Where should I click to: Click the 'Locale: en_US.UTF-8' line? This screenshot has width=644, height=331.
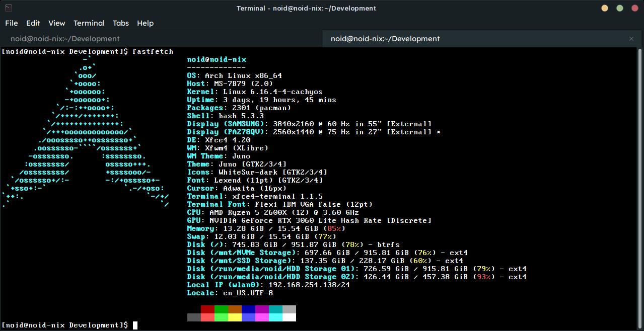tap(230, 293)
